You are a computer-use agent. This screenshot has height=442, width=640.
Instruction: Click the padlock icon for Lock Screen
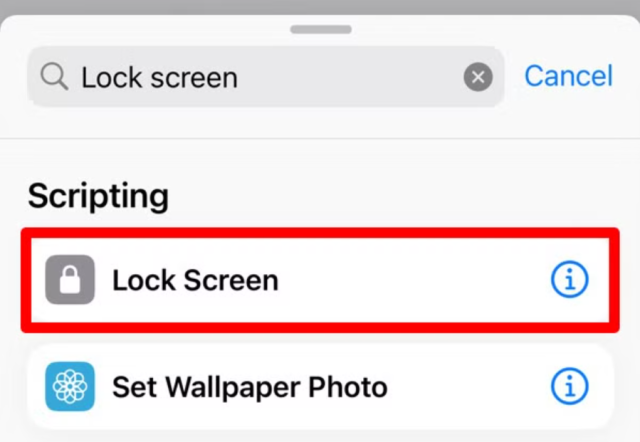(x=70, y=280)
